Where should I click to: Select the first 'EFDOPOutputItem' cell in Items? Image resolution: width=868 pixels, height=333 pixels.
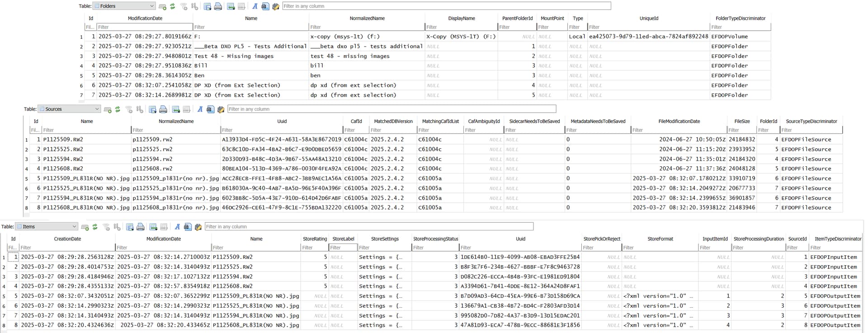pyautogui.click(x=835, y=296)
